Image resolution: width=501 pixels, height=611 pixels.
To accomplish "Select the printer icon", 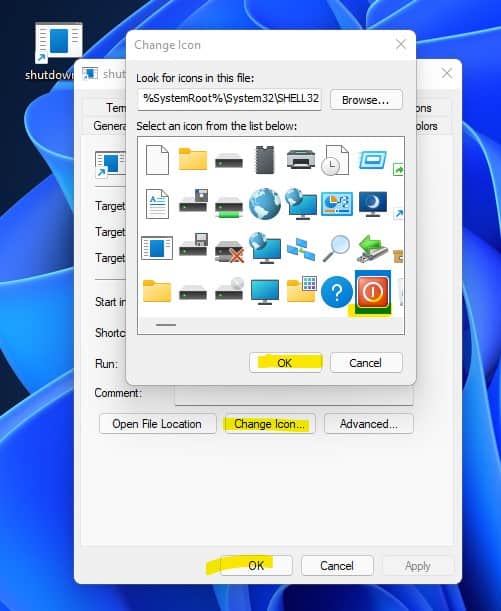I will (x=300, y=159).
